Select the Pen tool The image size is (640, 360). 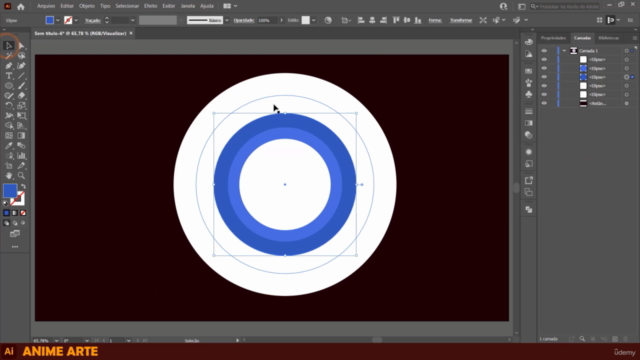[x=9, y=66]
